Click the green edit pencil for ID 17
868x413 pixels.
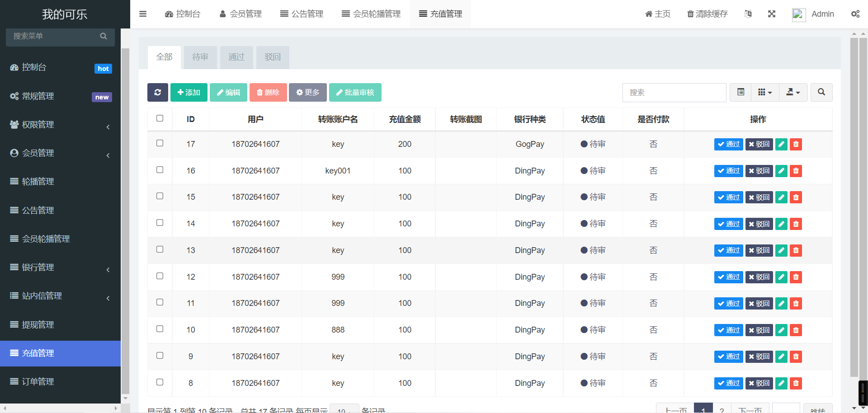(781, 144)
